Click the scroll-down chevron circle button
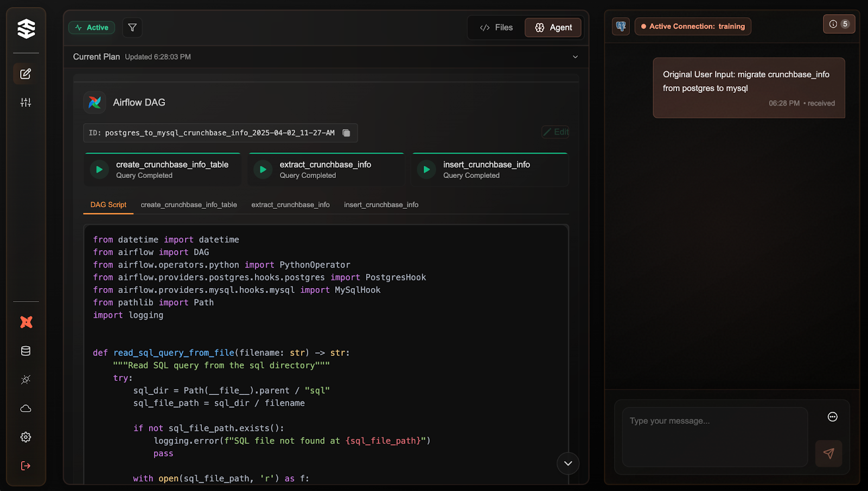The width and height of the screenshot is (868, 491). click(x=568, y=463)
